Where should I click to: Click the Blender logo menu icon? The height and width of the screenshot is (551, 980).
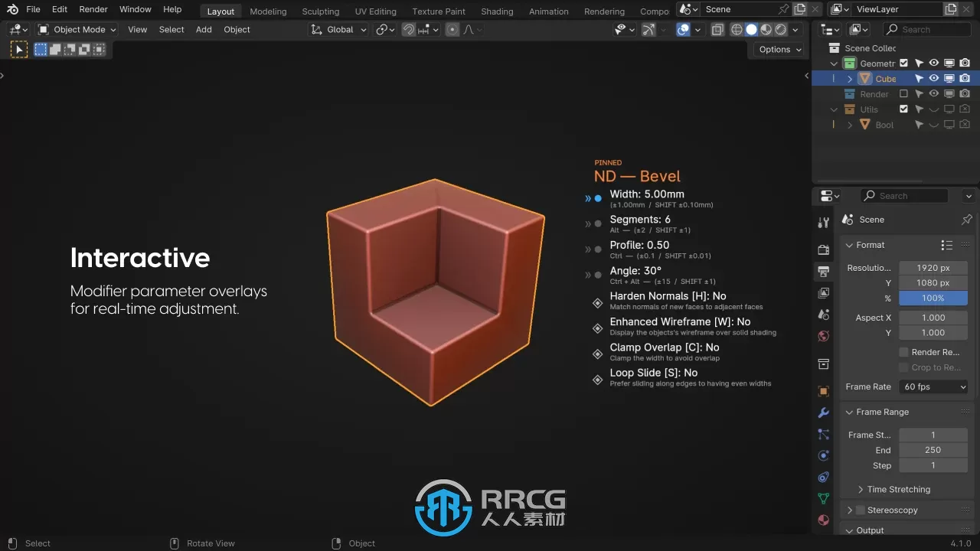click(x=12, y=9)
